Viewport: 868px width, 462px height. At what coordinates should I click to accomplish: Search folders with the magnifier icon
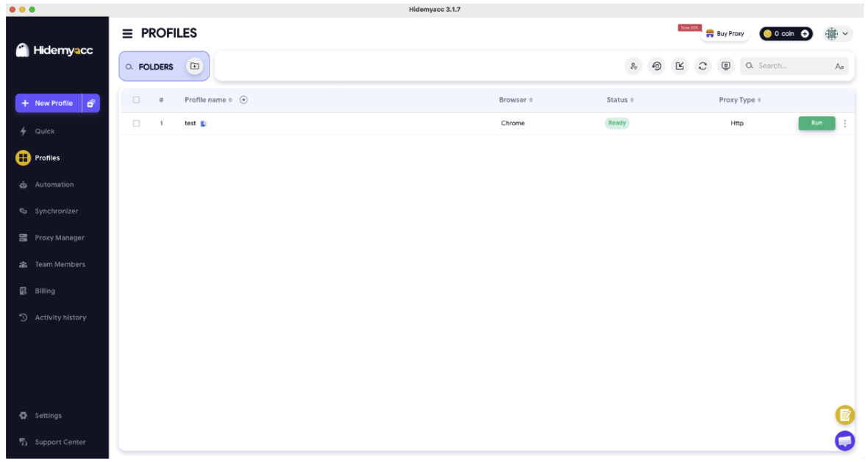click(x=129, y=66)
